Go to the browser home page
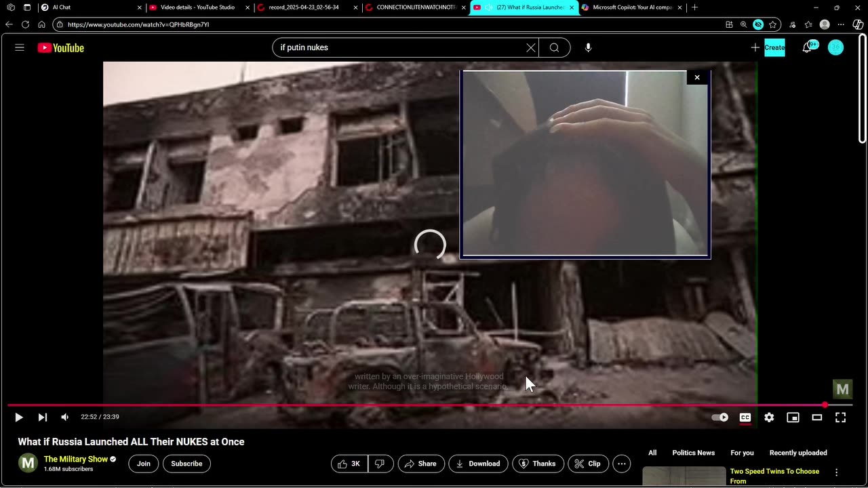Image resolution: width=868 pixels, height=488 pixels. click(41, 24)
